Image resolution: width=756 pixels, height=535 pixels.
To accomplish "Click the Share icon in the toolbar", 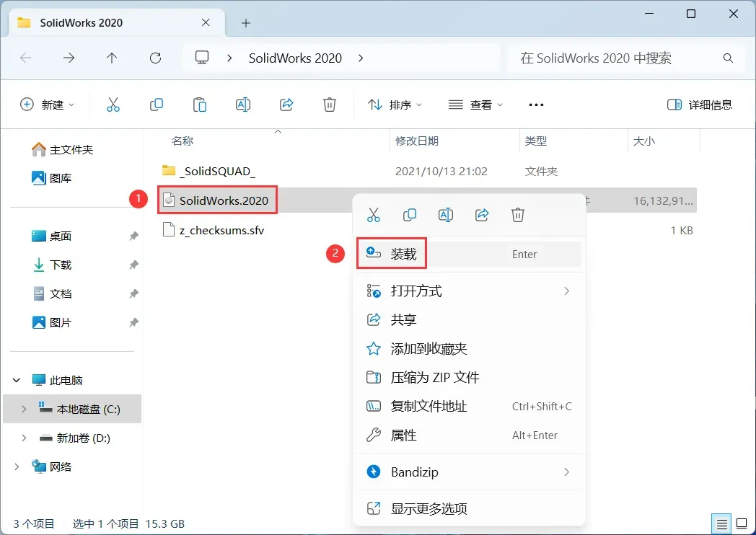I will click(x=286, y=105).
